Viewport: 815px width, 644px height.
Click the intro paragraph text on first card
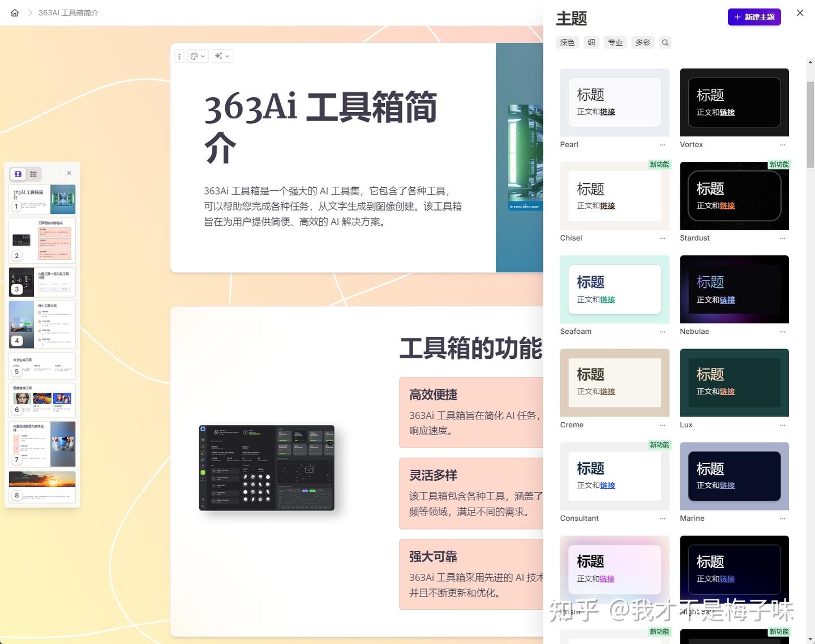pos(333,207)
